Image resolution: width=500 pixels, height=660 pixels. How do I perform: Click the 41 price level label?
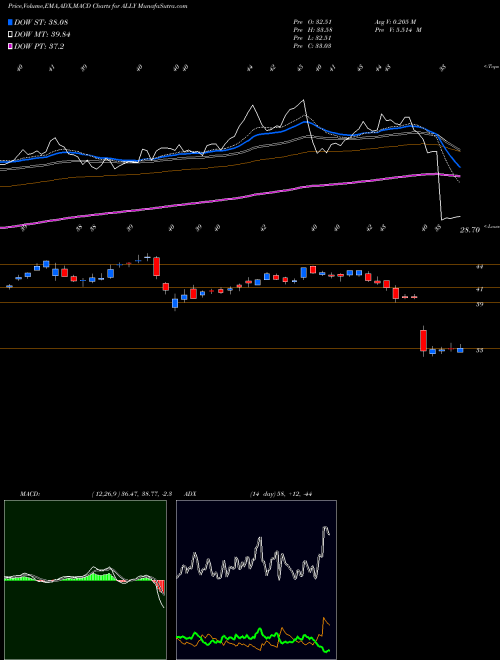[479, 290]
